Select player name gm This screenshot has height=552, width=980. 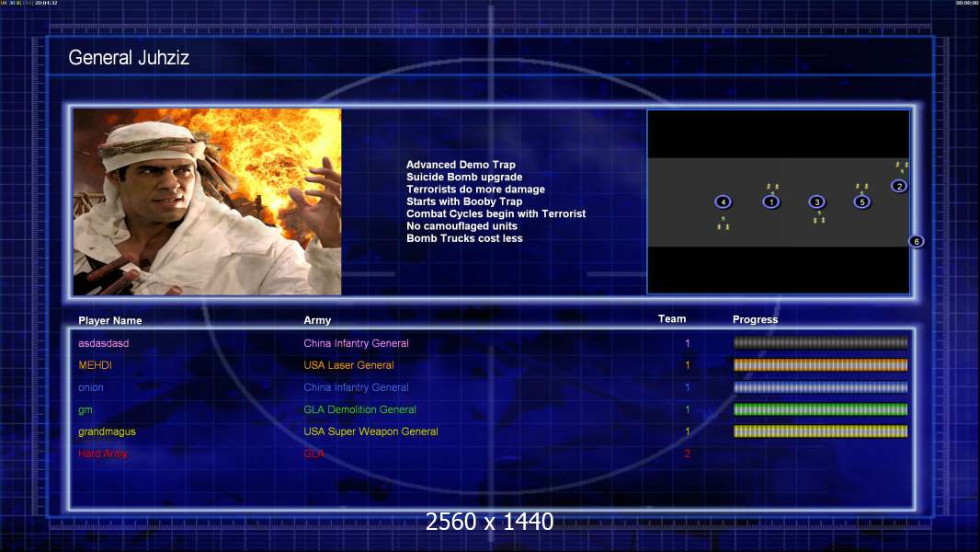[85, 410]
